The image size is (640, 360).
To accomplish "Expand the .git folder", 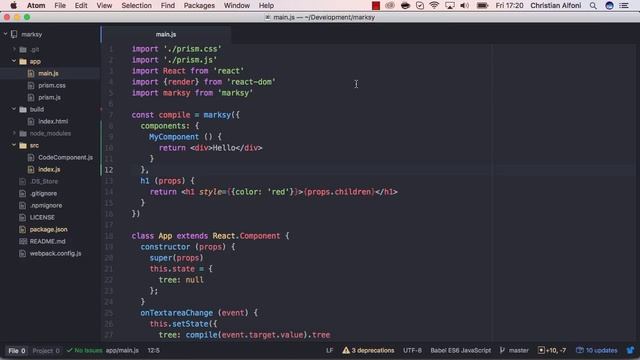I will pos(14,49).
